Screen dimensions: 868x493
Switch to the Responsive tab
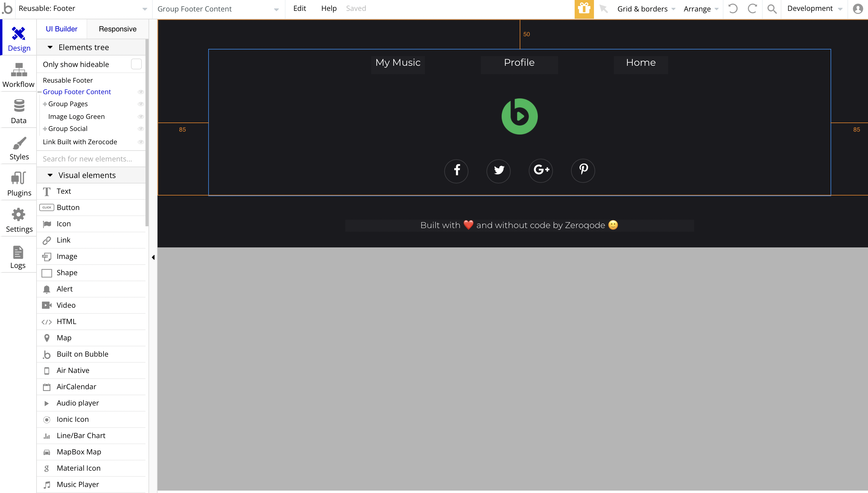point(117,29)
